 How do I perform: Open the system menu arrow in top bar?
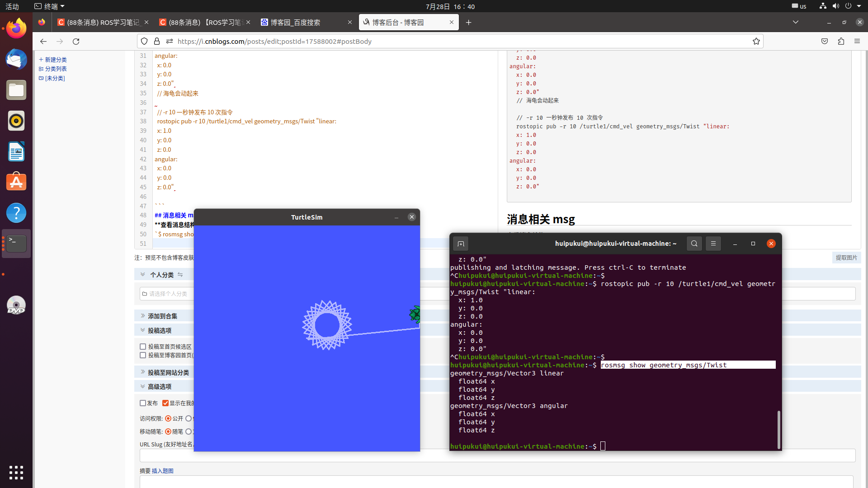[860, 6]
